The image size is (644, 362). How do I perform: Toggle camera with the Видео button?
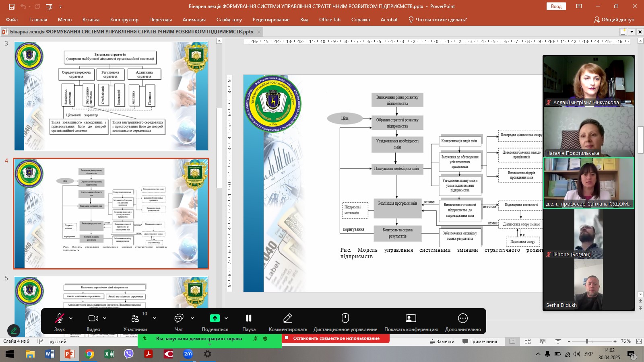click(93, 319)
